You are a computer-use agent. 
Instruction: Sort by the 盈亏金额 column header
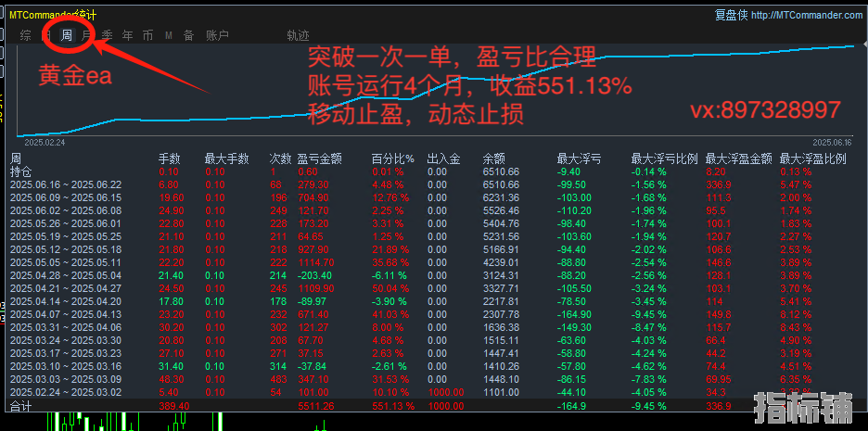point(319,158)
